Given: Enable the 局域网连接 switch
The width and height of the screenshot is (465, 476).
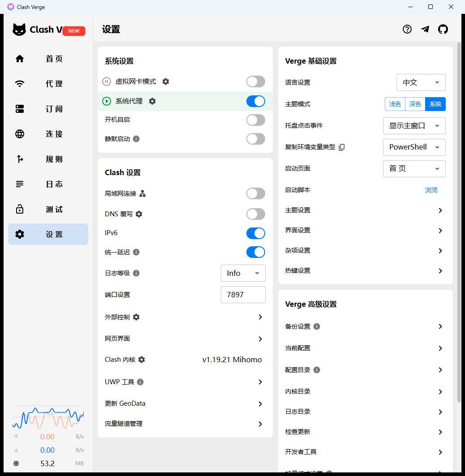Looking at the screenshot, I should pos(256,194).
